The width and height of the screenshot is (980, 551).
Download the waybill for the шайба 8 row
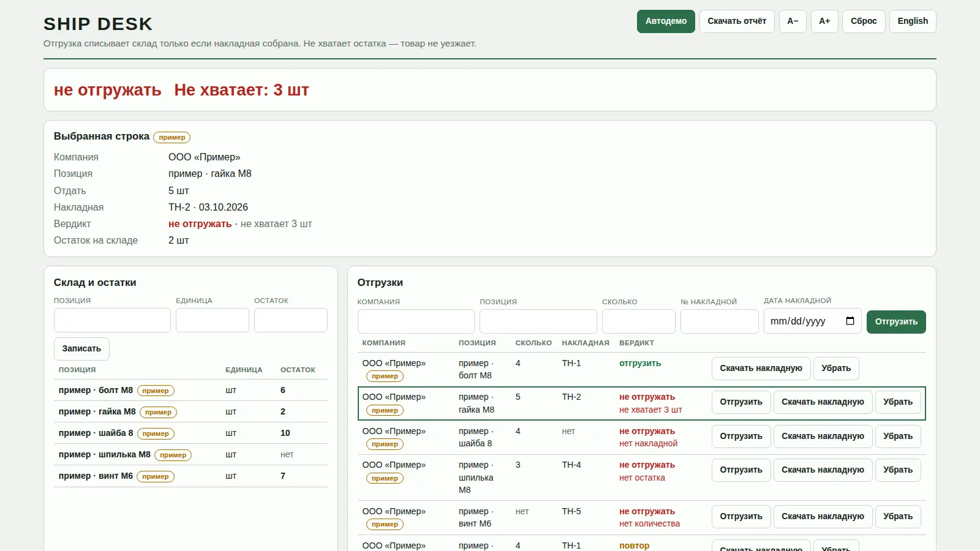pos(823,437)
